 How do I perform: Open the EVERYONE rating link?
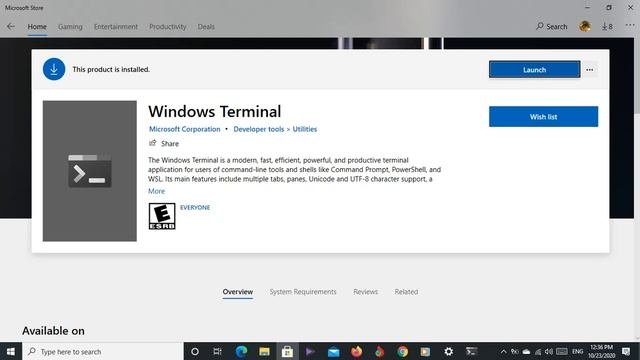(195, 207)
